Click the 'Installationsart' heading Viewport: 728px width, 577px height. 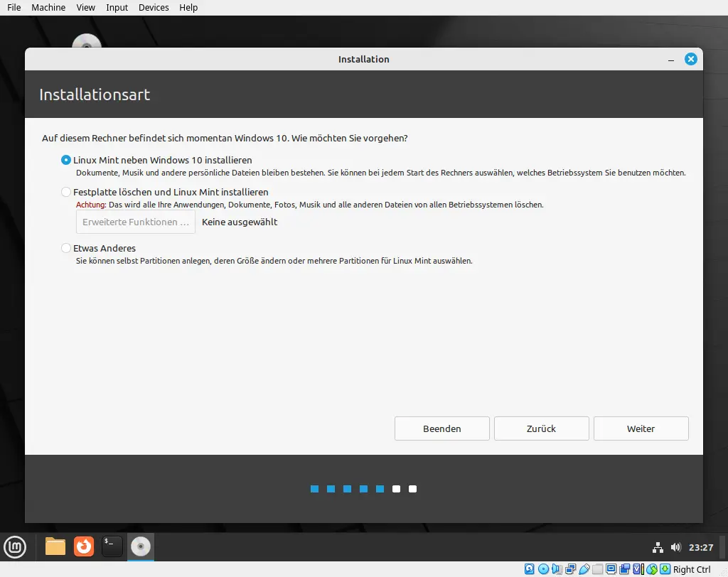95,95
